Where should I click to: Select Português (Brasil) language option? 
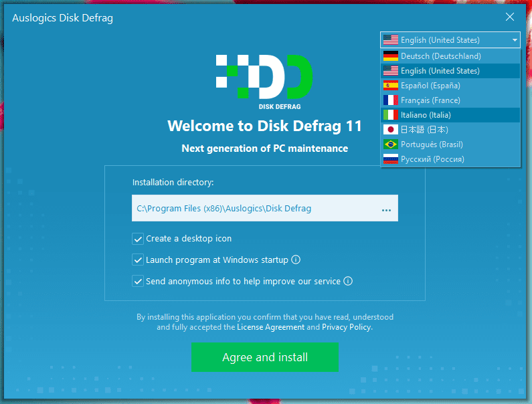coord(450,144)
